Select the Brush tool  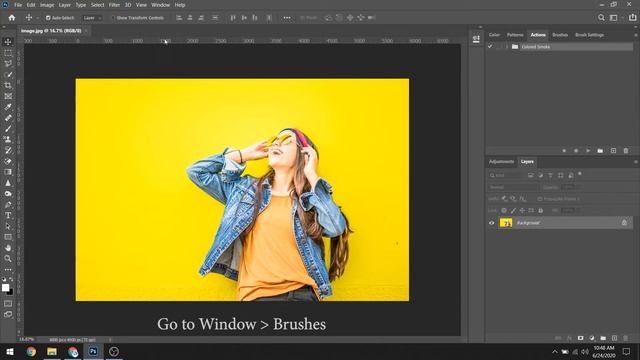8,129
